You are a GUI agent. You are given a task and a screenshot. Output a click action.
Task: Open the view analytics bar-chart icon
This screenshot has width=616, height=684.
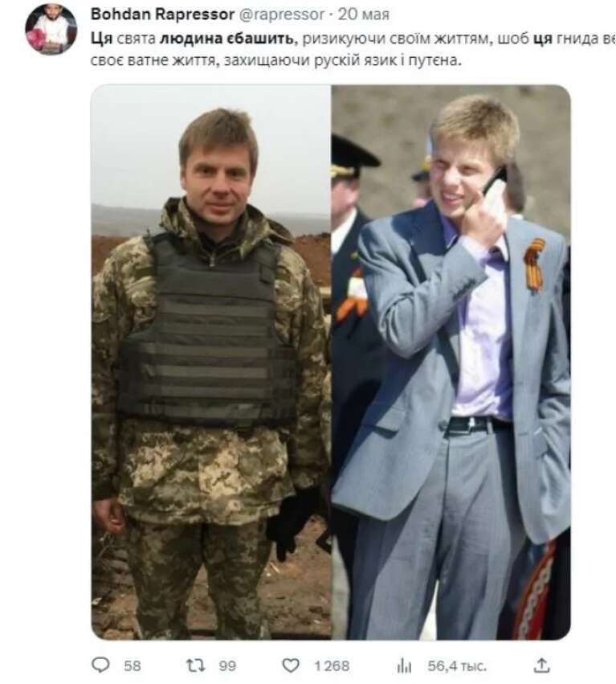point(404,666)
